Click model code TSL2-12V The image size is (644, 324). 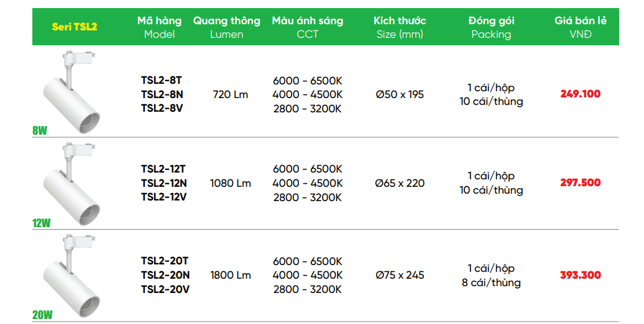pyautogui.click(x=163, y=197)
